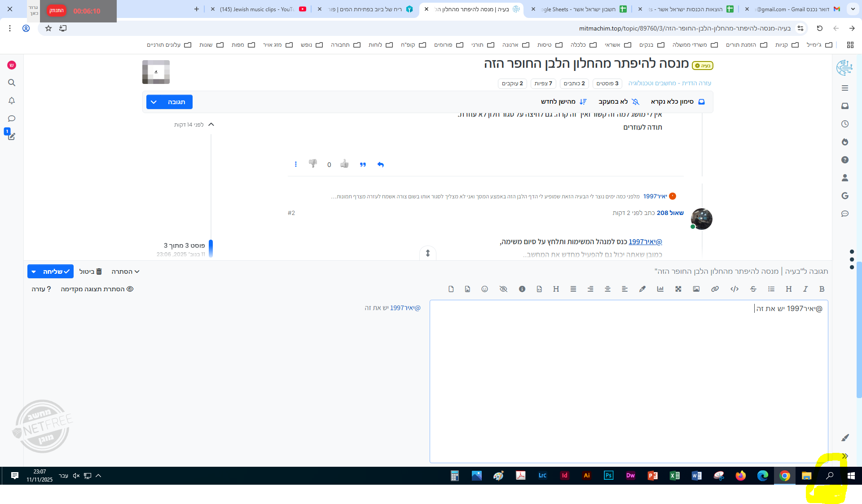
Task: Toggle Hide preview (הסתרת תצוגה מקדימה)
Action: pyautogui.click(x=97, y=289)
